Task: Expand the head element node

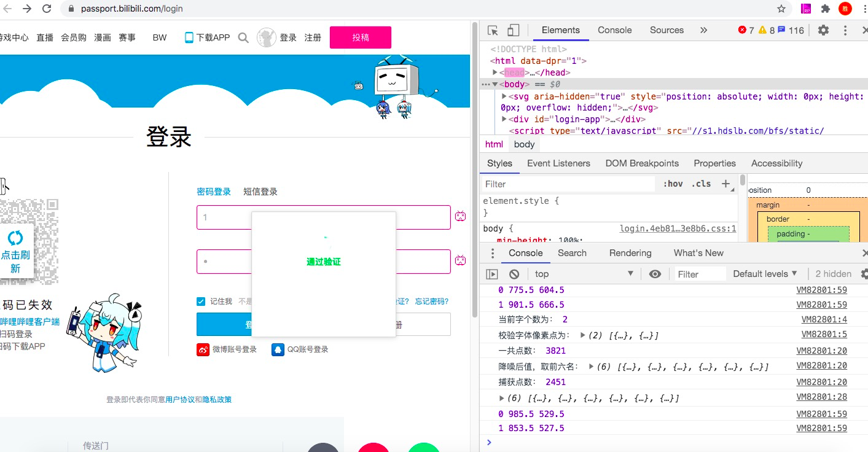Action: click(495, 72)
